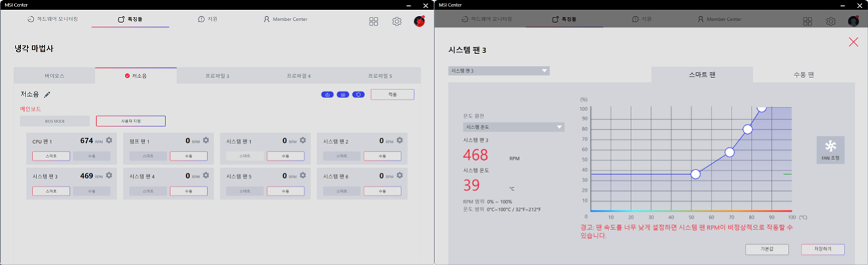Open 시스템 팬 3 gear settings in 냉각 마법사
Screen dimensions: 868x265
(x=109, y=176)
